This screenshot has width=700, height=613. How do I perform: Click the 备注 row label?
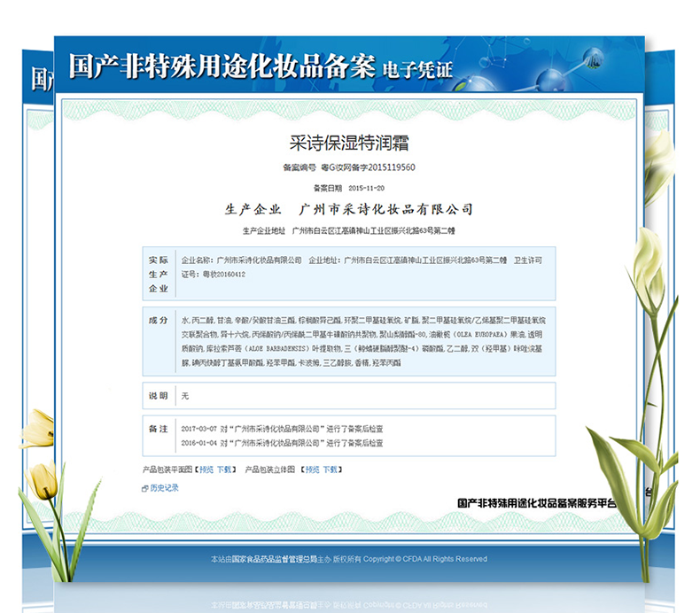point(159,429)
